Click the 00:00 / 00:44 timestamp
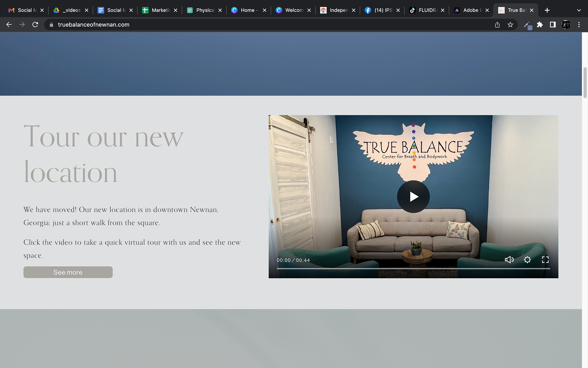Viewport: 588px width, 368px height. pos(293,260)
